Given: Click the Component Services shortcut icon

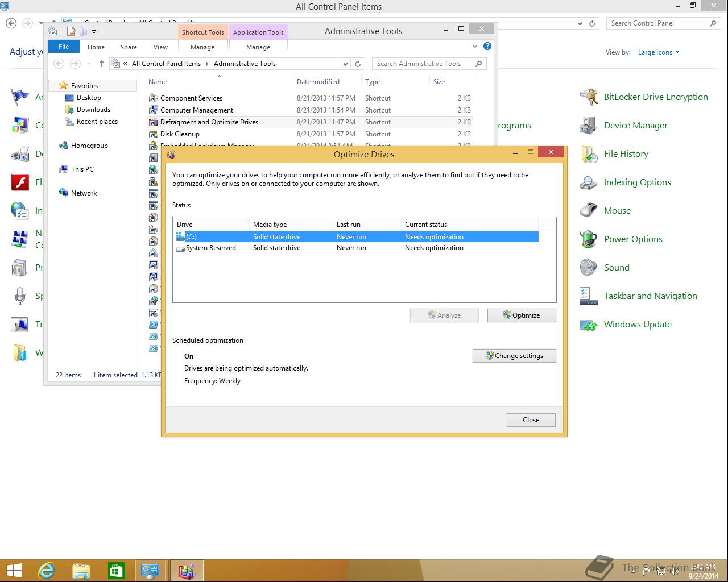Looking at the screenshot, I should click(153, 98).
